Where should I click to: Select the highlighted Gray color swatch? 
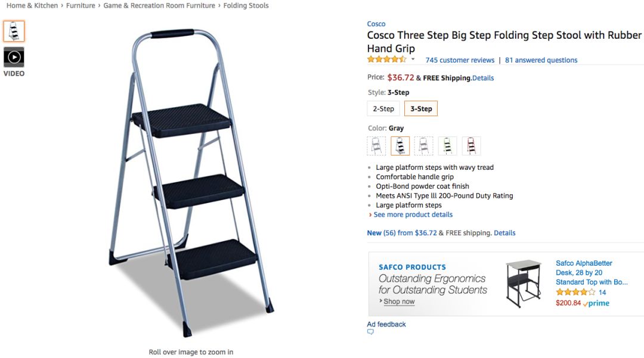(400, 146)
